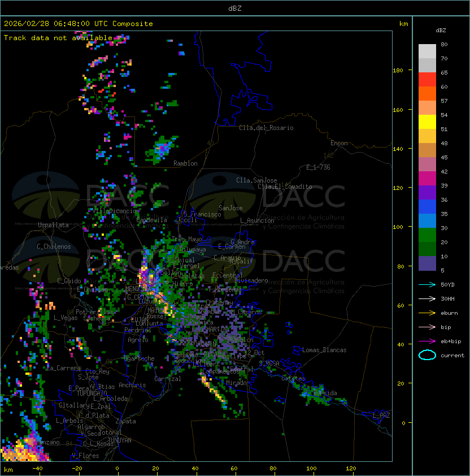This screenshot has height=476, width=470.
Task: Click the 'C_Guido' place label
Action: [x=69, y=281]
